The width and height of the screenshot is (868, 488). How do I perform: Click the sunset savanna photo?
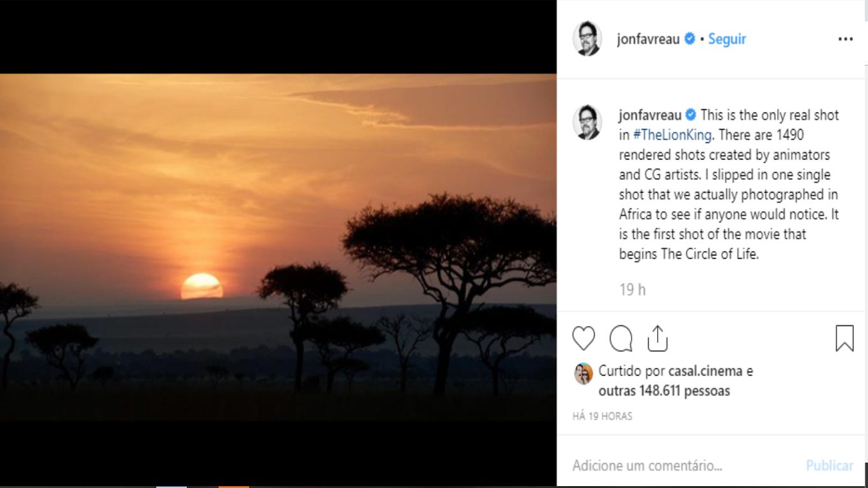click(x=278, y=247)
